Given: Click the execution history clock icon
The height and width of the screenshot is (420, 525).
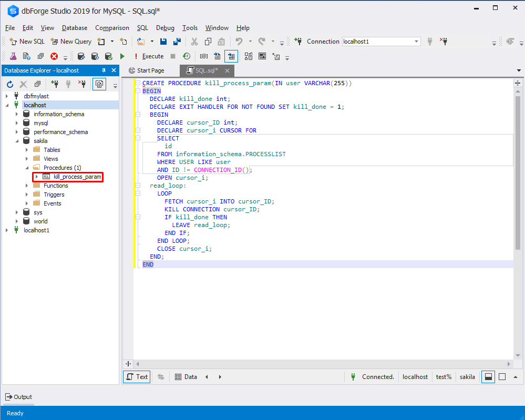Looking at the screenshot, I should (x=187, y=56).
